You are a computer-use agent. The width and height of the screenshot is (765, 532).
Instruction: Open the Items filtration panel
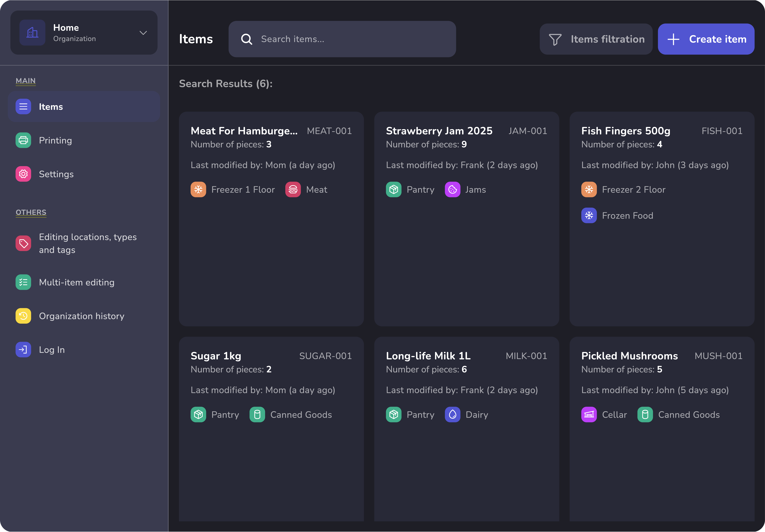coord(596,39)
